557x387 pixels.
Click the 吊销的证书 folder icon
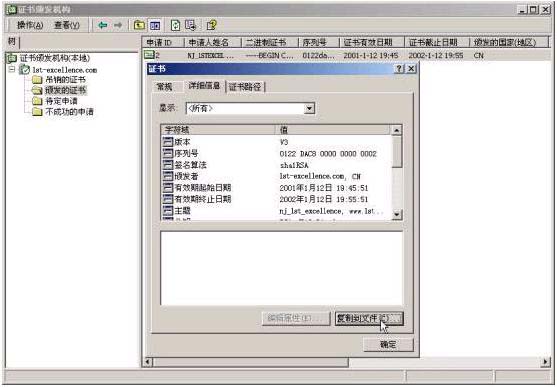pos(37,80)
